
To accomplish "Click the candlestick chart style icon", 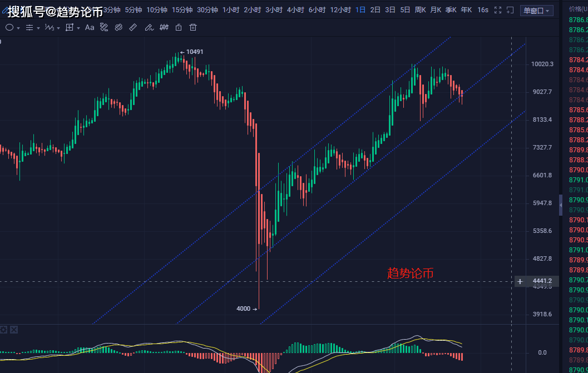I will 164,27.
